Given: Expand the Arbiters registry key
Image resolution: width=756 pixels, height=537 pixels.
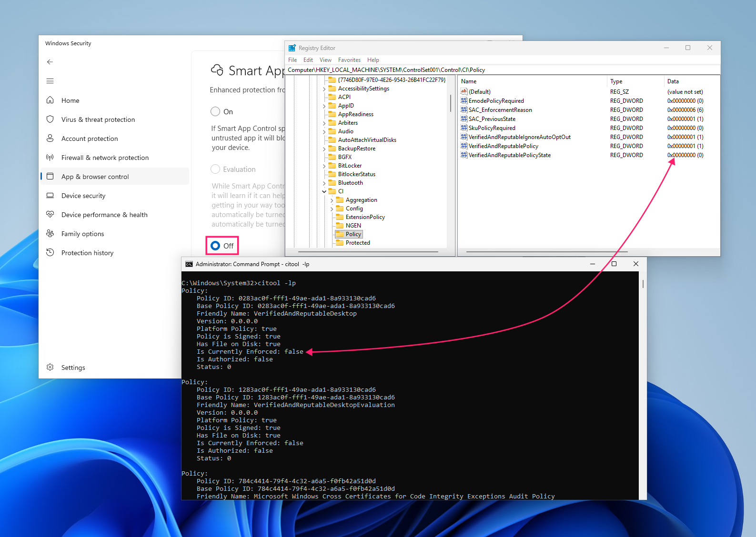Looking at the screenshot, I should click(324, 123).
